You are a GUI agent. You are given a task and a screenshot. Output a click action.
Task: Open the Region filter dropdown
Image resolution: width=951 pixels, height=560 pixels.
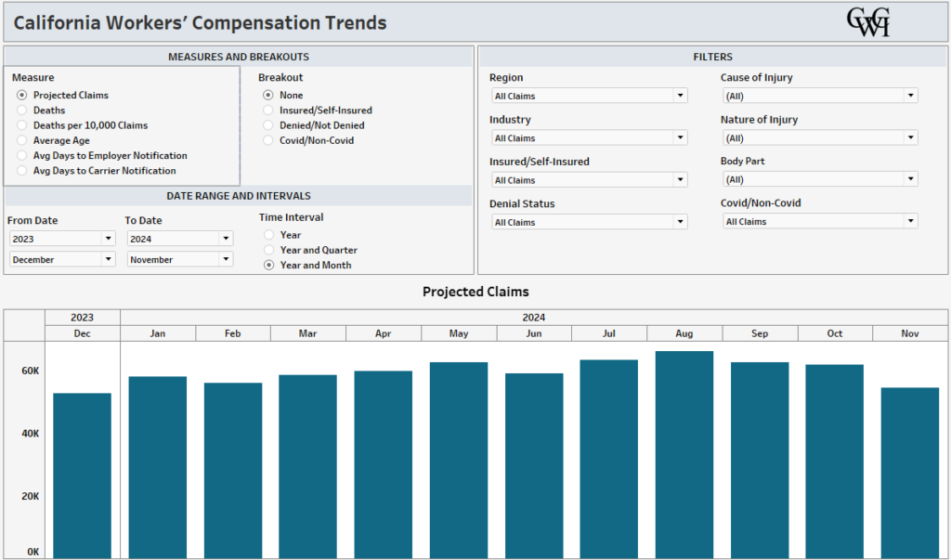pos(680,96)
